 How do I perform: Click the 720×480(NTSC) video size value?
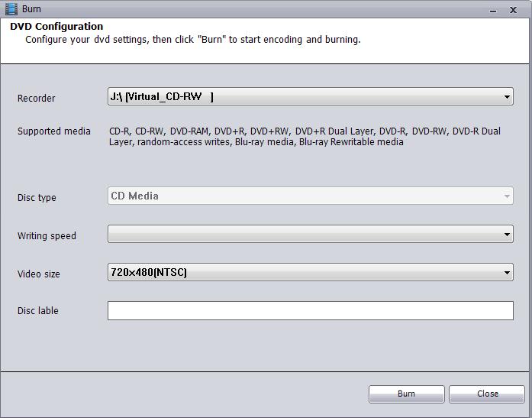149,272
